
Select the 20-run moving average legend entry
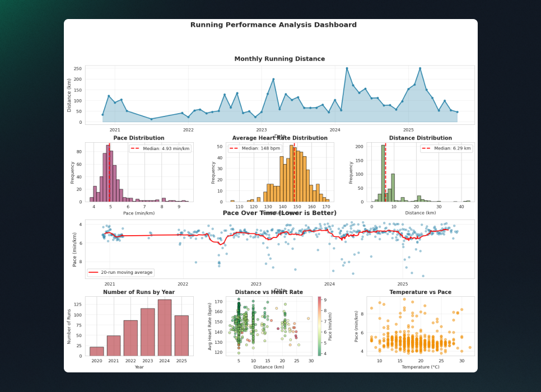click(x=120, y=272)
